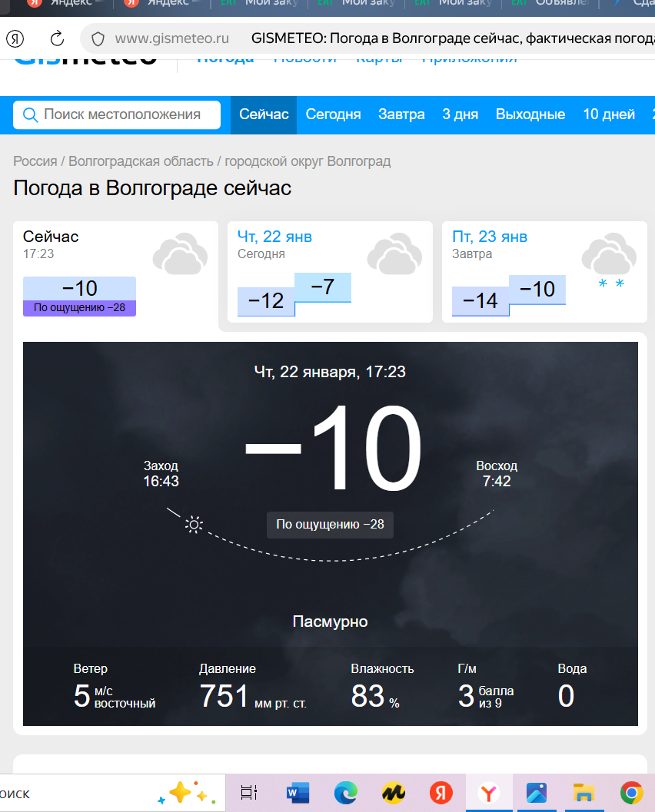Switch to the Завтра forecast tab
The width and height of the screenshot is (655, 812).
point(401,114)
